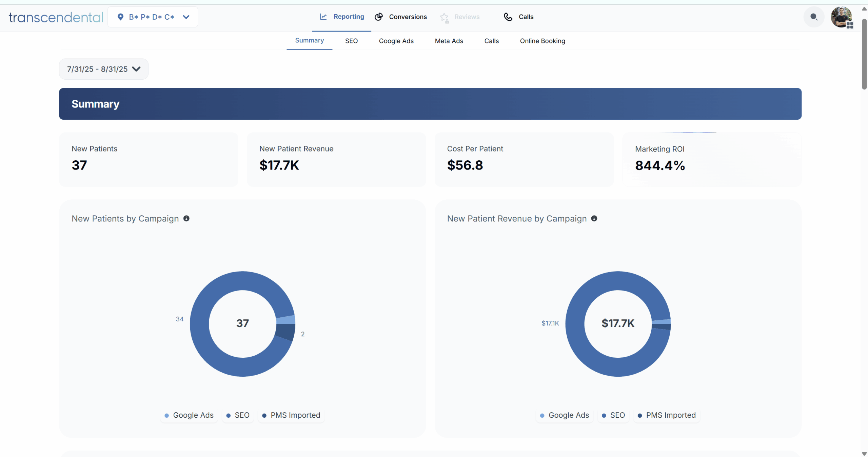The image size is (868, 457).
Task: Click info icon beside New Patients by Campaign
Action: coord(186,218)
